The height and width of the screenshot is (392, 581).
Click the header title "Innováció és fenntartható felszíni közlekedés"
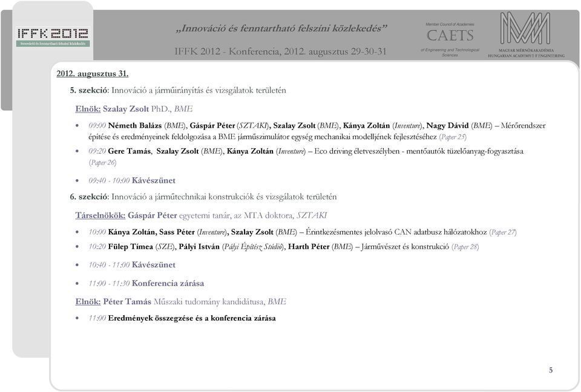coord(281,28)
